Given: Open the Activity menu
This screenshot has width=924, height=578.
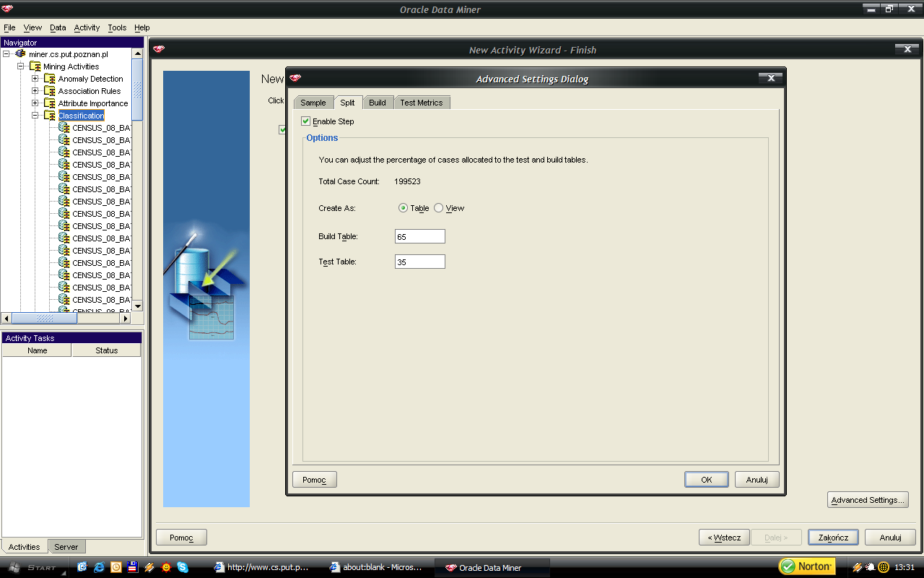Looking at the screenshot, I should (x=87, y=27).
